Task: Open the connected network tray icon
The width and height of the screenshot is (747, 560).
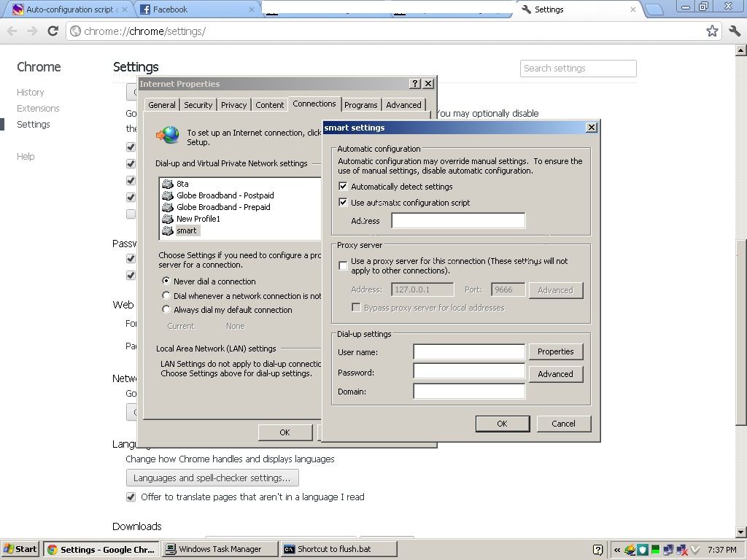Action: point(668,550)
